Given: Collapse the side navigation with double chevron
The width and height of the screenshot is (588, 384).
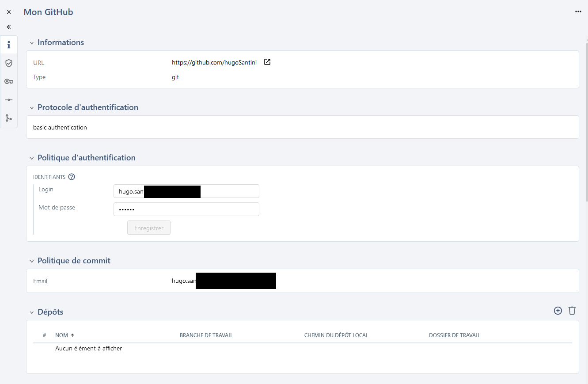Looking at the screenshot, I should [9, 27].
